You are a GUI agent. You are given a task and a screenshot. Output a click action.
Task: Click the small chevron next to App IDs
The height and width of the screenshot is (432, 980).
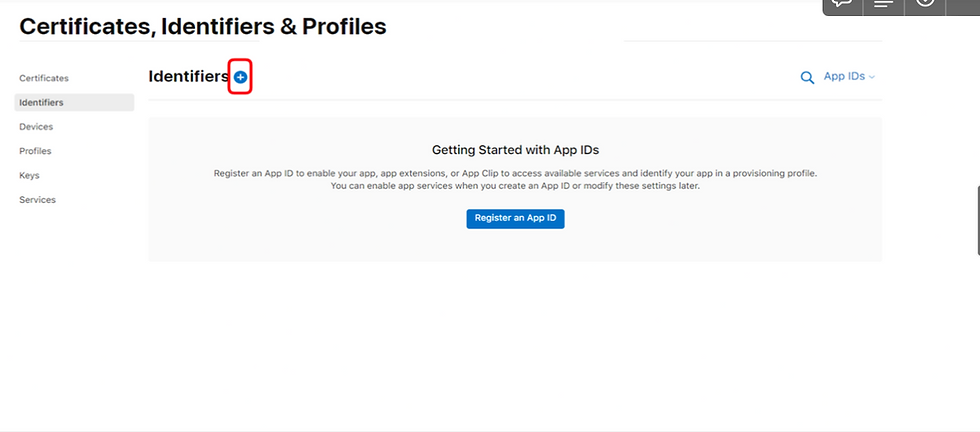872,77
